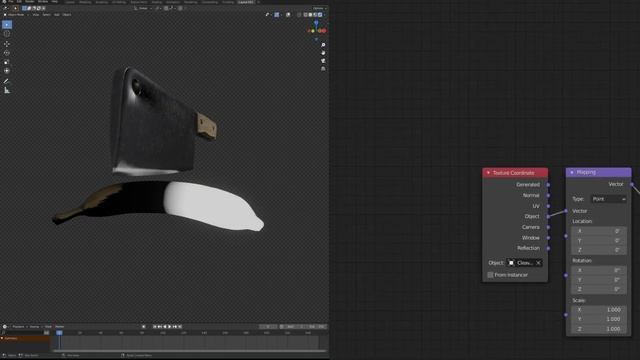Click the timeline editor type icon

tap(5, 327)
